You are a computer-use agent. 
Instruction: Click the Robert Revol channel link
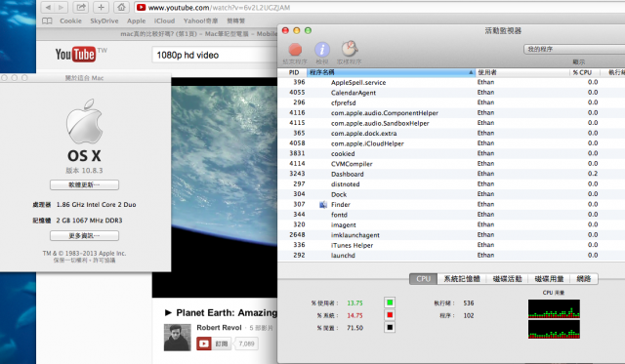[219, 327]
